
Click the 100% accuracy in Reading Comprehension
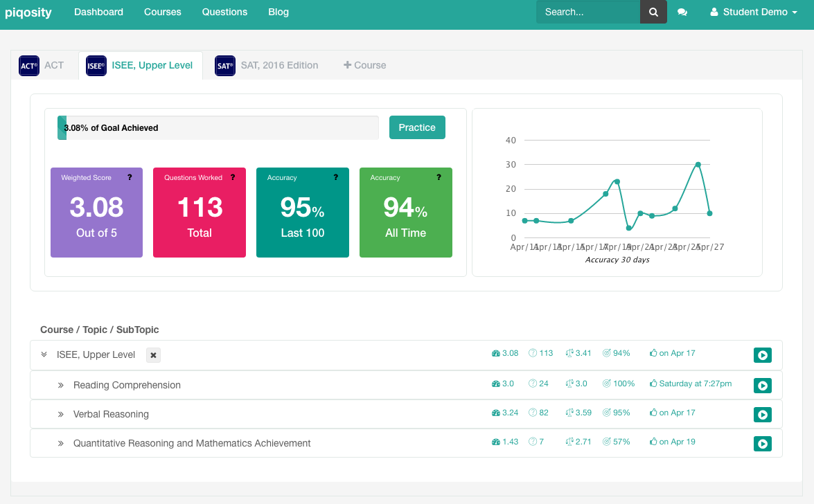coord(618,384)
